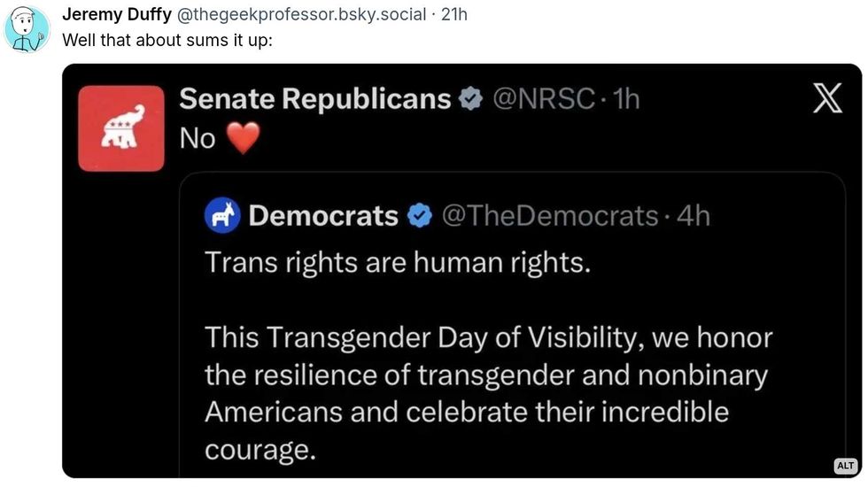
Task: Open the ALT text badge on image
Action: pos(845,466)
